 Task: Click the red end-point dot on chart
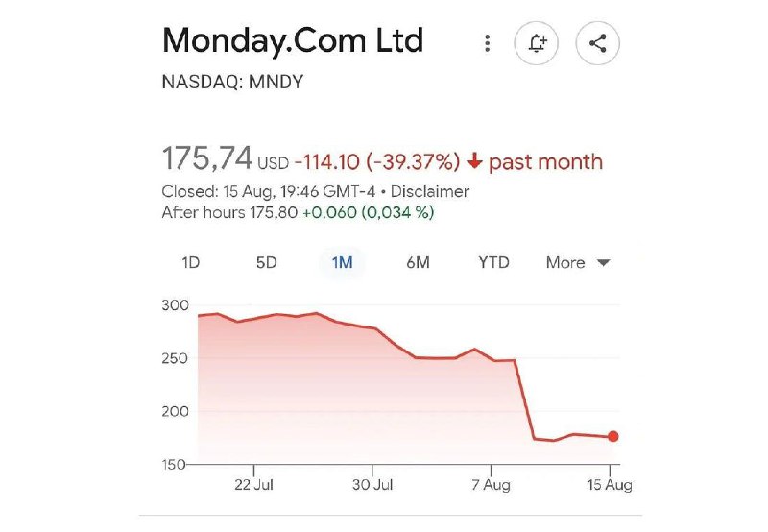[613, 436]
